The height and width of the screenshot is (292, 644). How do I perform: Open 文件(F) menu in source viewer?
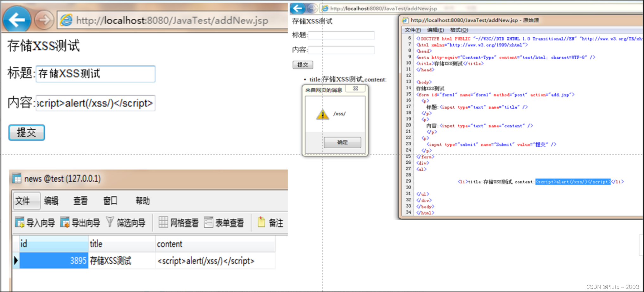point(413,30)
